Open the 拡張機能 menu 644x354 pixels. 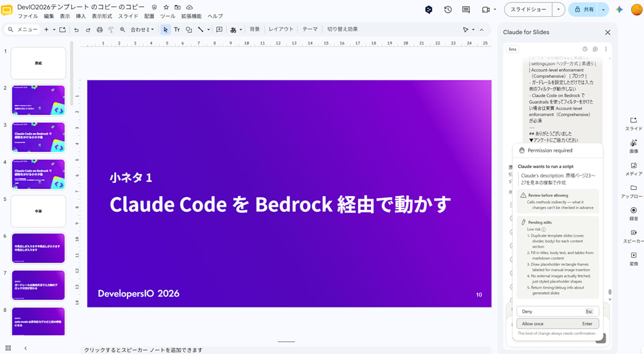pos(191,16)
